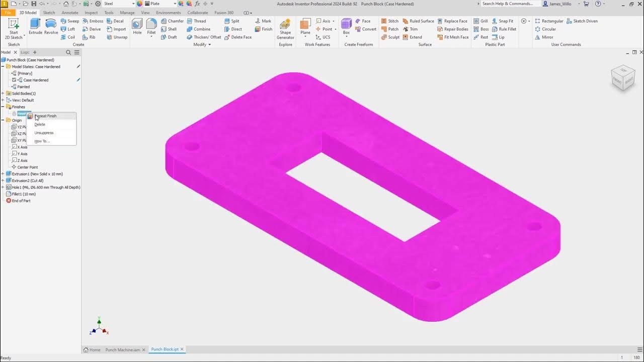Image resolution: width=644 pixels, height=362 pixels.
Task: Choose the Thread command
Action: pos(196,21)
